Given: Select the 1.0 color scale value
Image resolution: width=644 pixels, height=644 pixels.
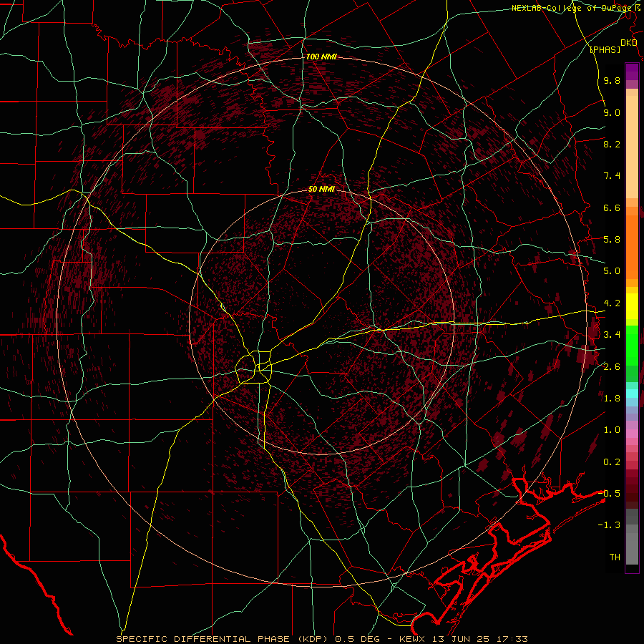Looking at the screenshot, I should click(612, 430).
